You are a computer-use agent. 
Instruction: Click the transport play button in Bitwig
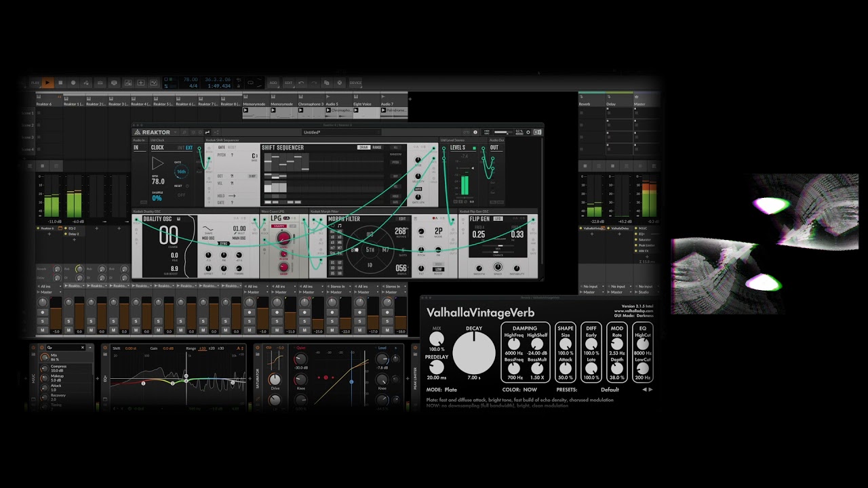coord(47,83)
